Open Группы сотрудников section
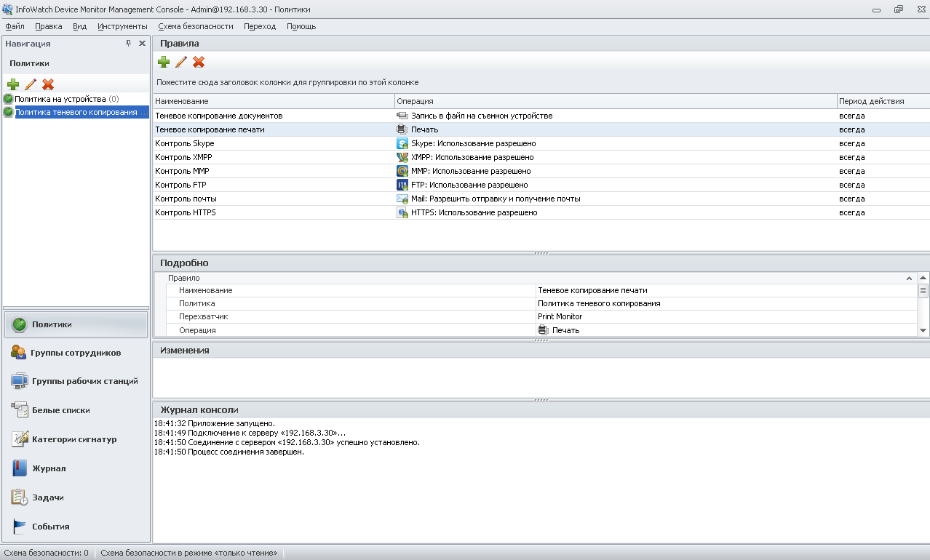 click(x=76, y=353)
